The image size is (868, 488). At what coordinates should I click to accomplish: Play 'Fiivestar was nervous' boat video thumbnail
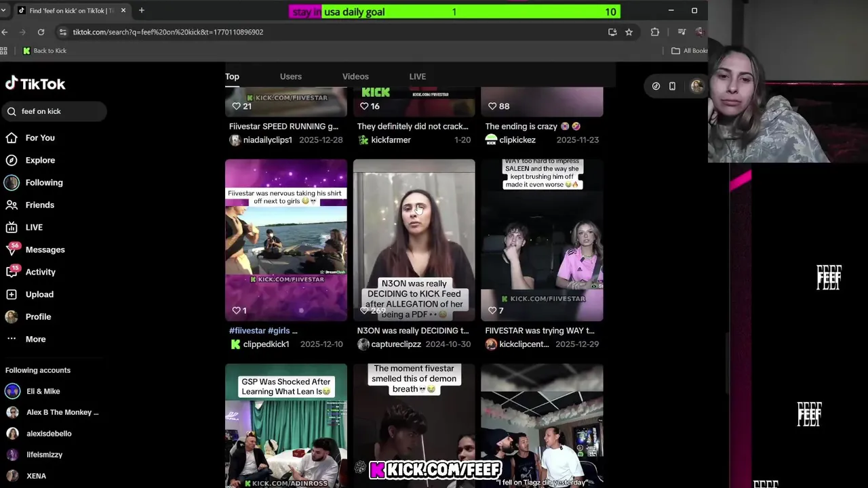tap(286, 240)
